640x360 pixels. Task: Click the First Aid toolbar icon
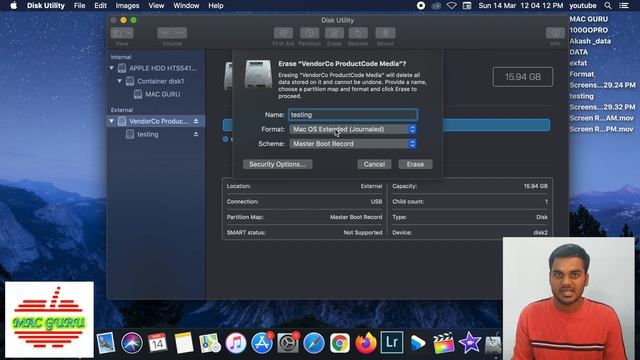tap(283, 33)
